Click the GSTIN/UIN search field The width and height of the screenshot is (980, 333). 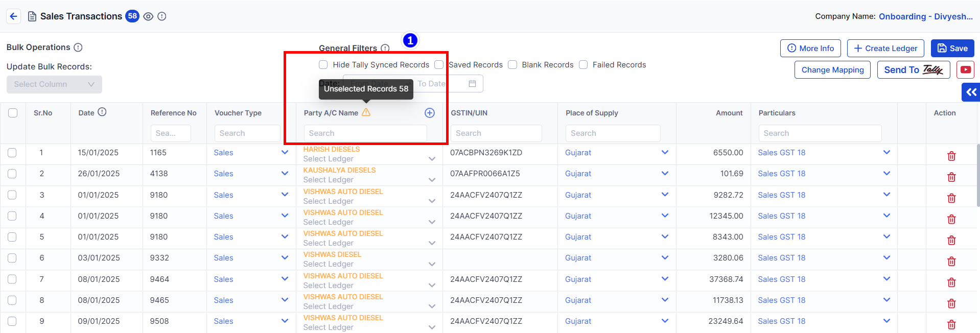pos(496,133)
